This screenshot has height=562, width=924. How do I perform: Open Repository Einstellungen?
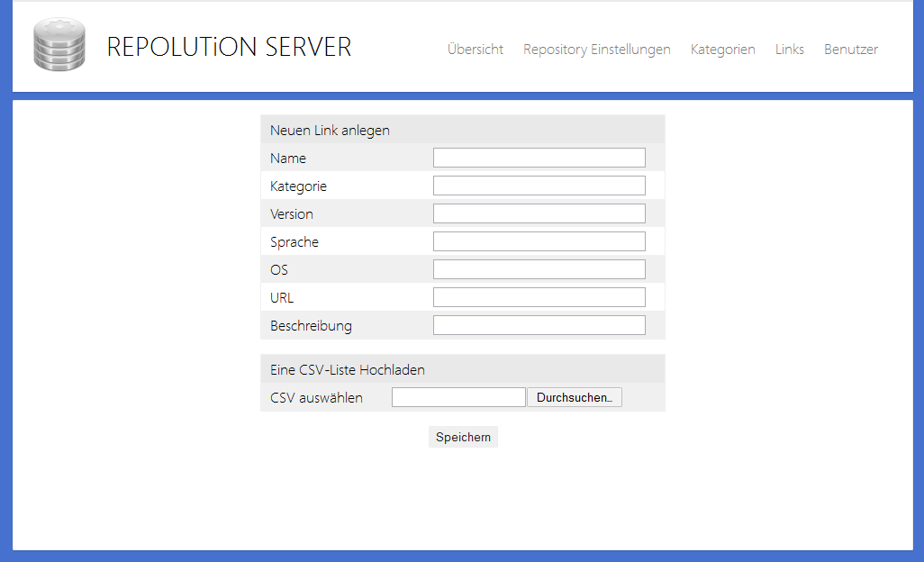(x=596, y=50)
